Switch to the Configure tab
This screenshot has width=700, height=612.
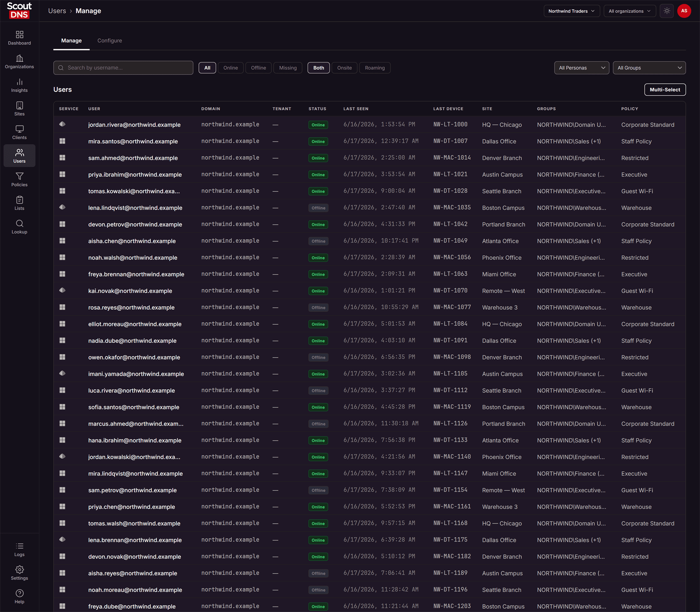pos(110,40)
